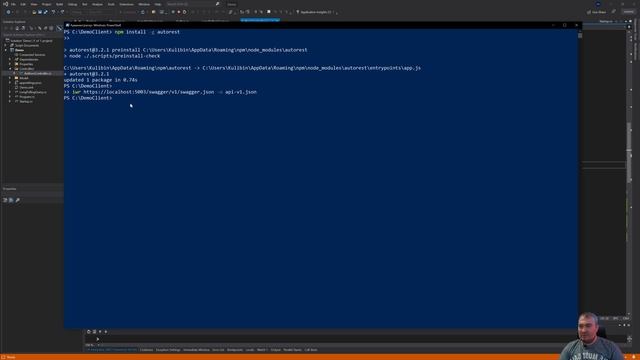640x360 pixels.
Task: Open the Project menu
Action: coord(47,4)
